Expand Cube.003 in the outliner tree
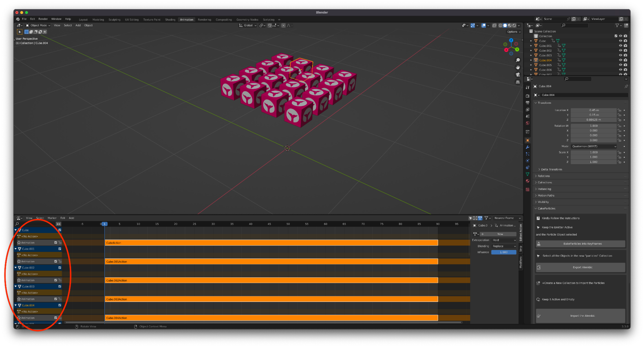This screenshot has height=347, width=644. (x=531, y=55)
